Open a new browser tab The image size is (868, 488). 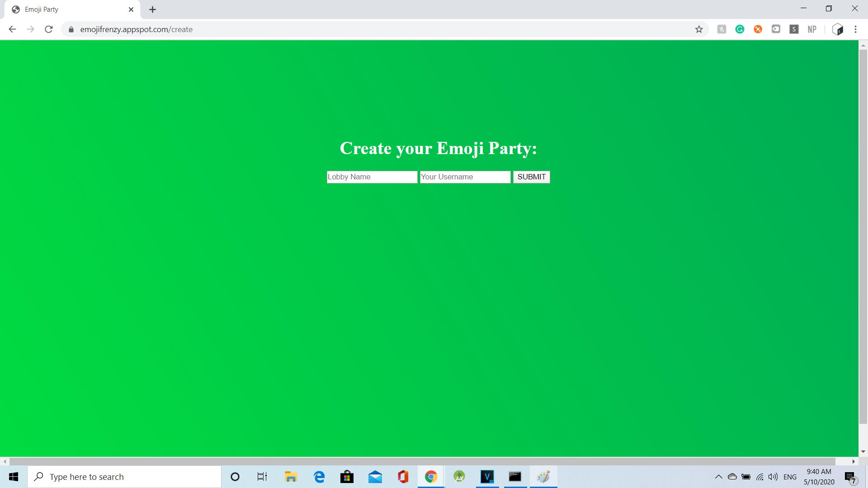click(152, 9)
